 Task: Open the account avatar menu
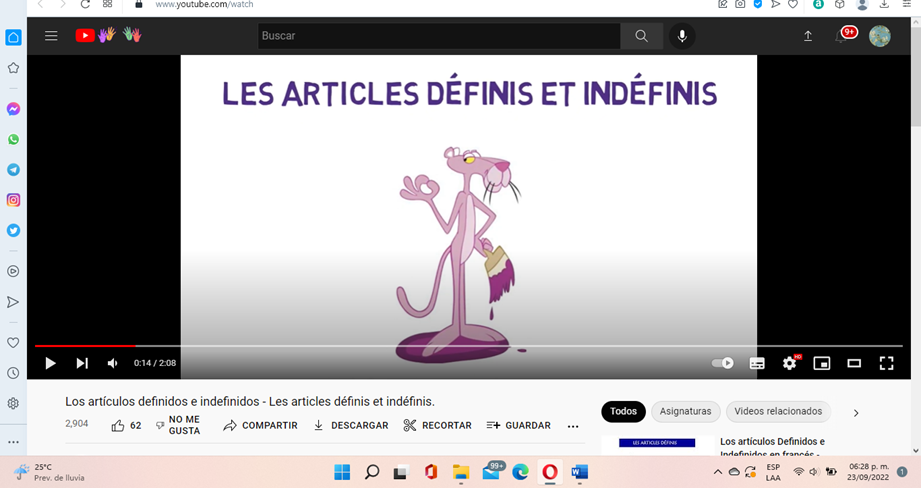pos(879,36)
